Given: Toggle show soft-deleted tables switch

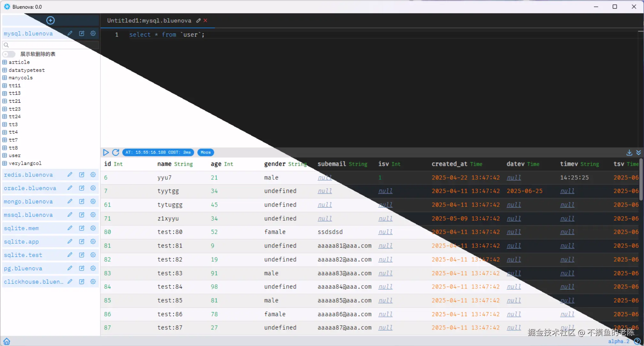Looking at the screenshot, I should click(9, 54).
